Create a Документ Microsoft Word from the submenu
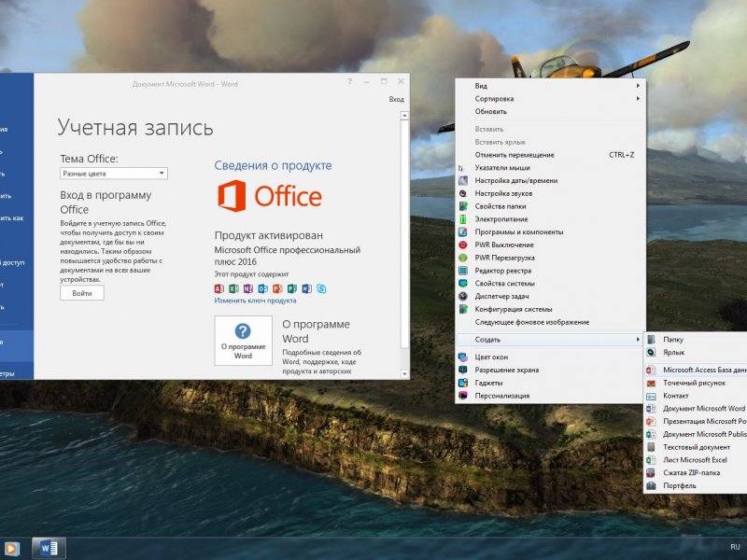The height and width of the screenshot is (560, 747). point(696,408)
